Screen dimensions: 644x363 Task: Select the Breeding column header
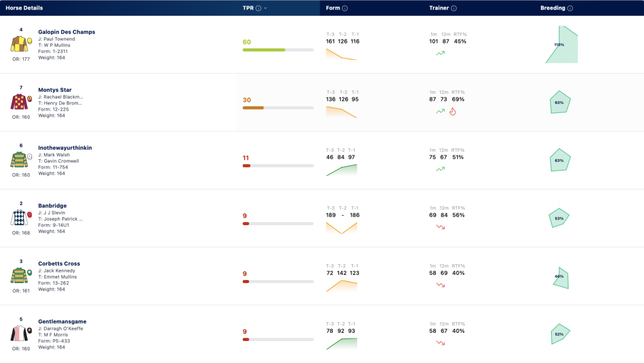click(552, 8)
